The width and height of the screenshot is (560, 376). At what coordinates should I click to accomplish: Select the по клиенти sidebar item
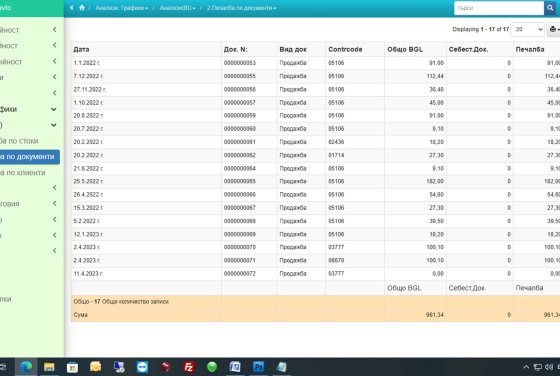[x=24, y=173]
